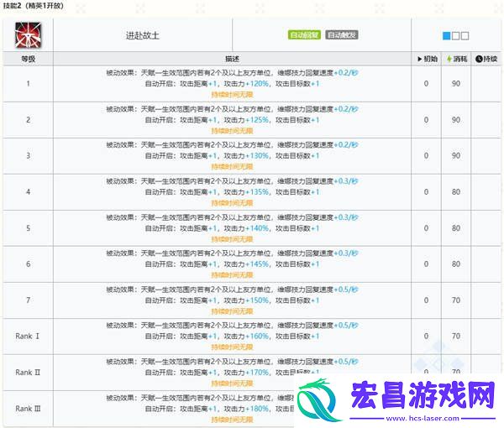504x428 pixels.
Task: Click the clock icon beside 持续
Action: [x=479, y=59]
